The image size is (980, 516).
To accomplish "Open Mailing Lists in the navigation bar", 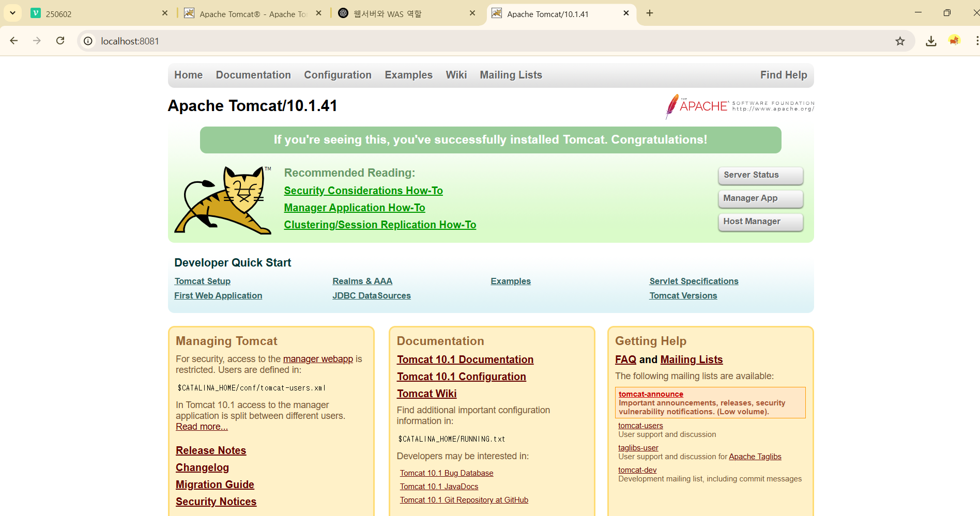I will click(511, 75).
